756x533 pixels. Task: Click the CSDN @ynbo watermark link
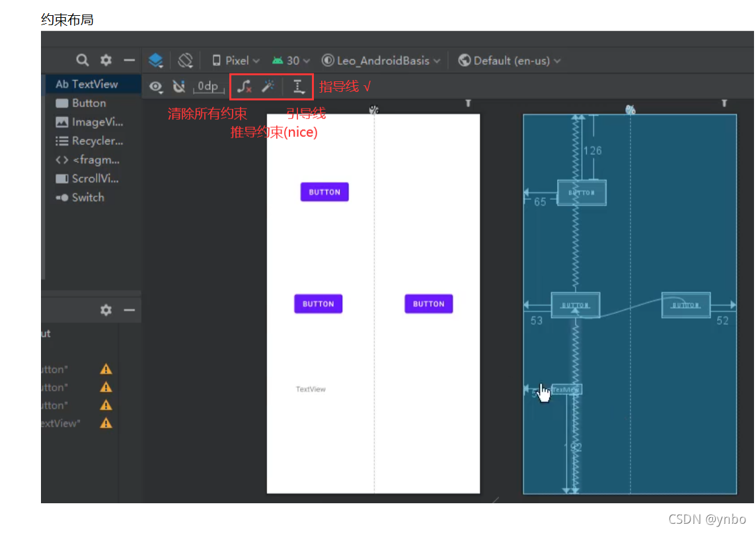click(x=708, y=519)
